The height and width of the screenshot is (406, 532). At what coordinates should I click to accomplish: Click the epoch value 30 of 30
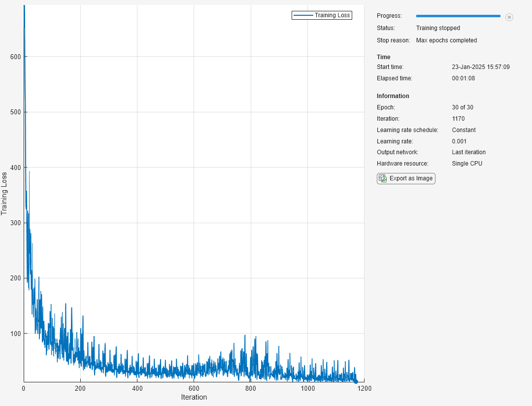(463, 107)
